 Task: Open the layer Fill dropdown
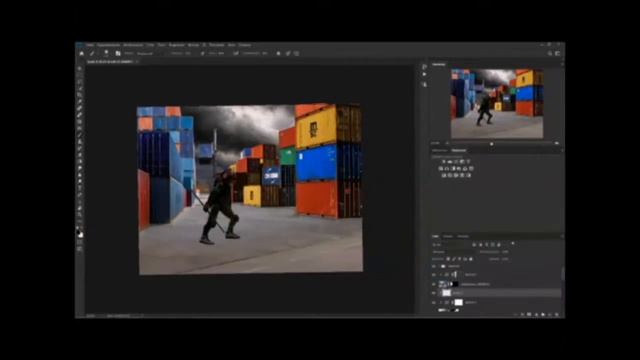pos(505,259)
